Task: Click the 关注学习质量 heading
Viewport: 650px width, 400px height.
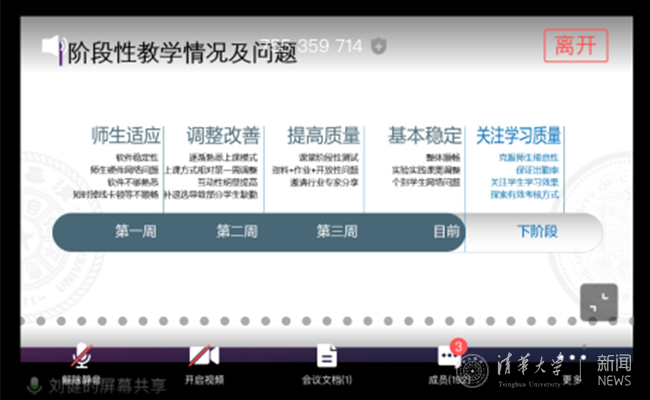Action: [518, 135]
